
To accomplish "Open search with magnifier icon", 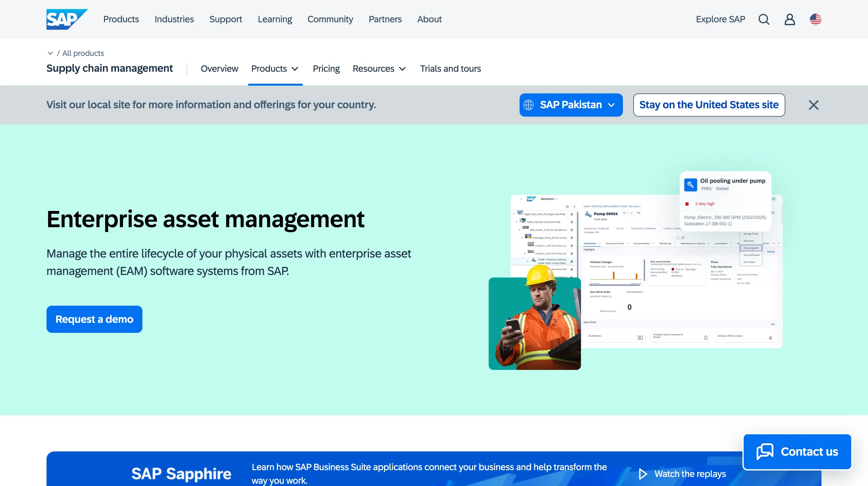I will pos(764,19).
